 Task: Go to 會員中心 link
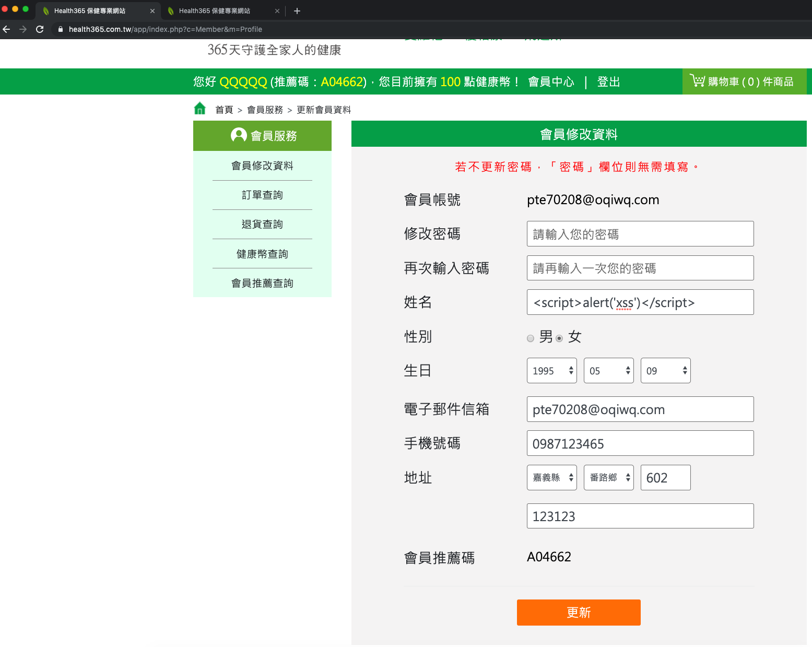pyautogui.click(x=551, y=82)
